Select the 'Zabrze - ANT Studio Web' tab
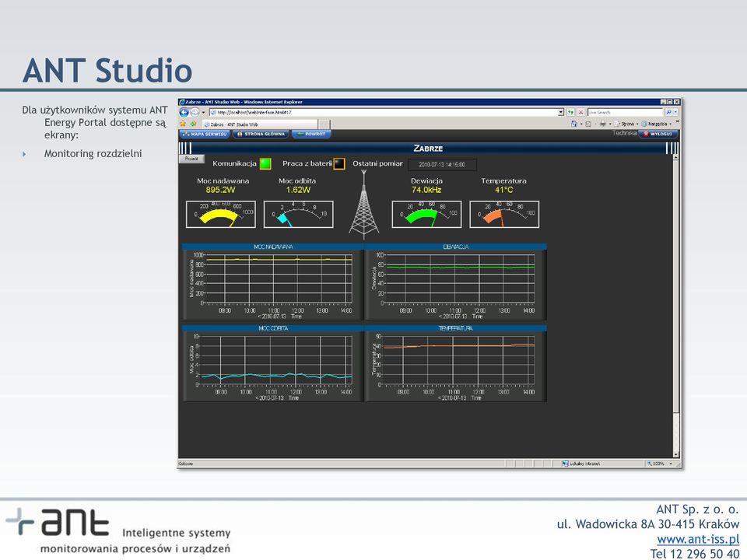 coord(260,124)
